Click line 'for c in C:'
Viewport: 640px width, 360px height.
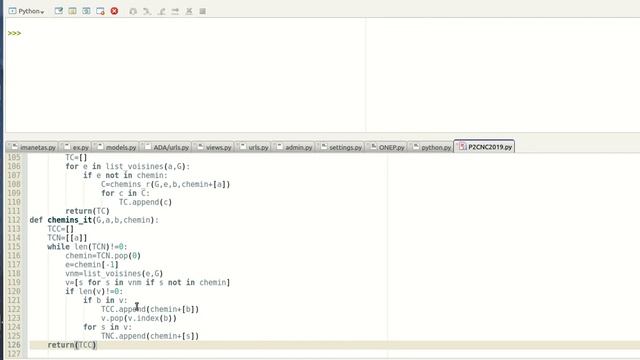pos(125,193)
